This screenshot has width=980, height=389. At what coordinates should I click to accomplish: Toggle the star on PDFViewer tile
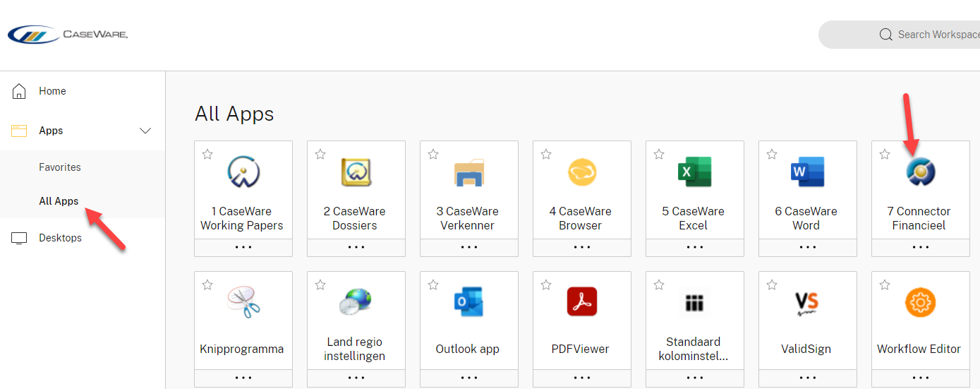point(546,285)
